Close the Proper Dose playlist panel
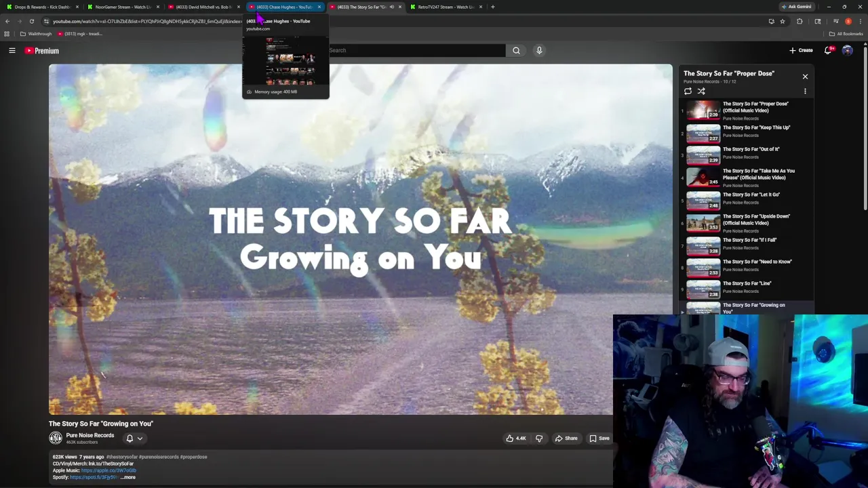 click(x=805, y=77)
